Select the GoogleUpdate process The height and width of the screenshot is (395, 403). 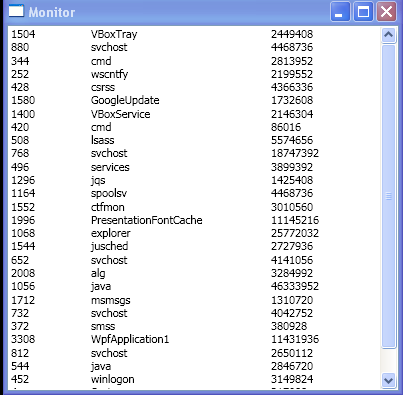pyautogui.click(x=125, y=101)
